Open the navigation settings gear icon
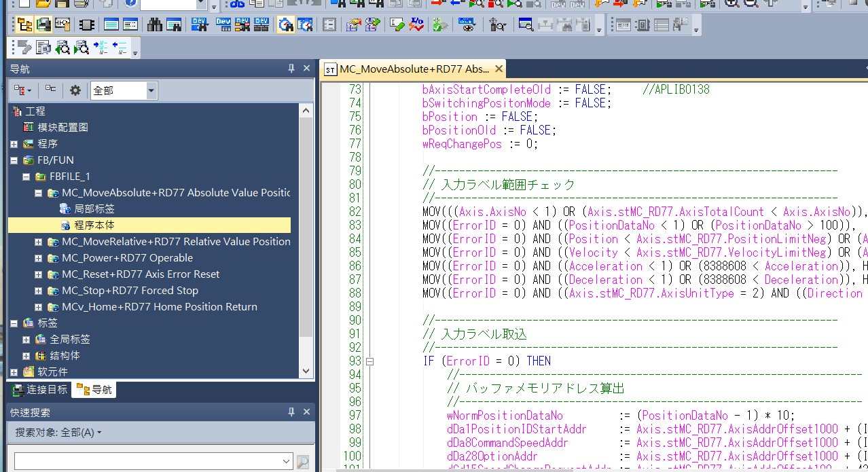868x472 pixels. pos(75,90)
